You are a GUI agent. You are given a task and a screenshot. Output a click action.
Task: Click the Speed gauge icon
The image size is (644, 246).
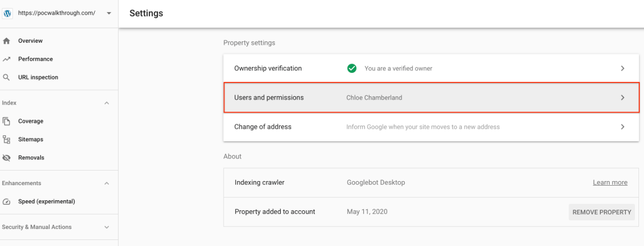point(7,202)
